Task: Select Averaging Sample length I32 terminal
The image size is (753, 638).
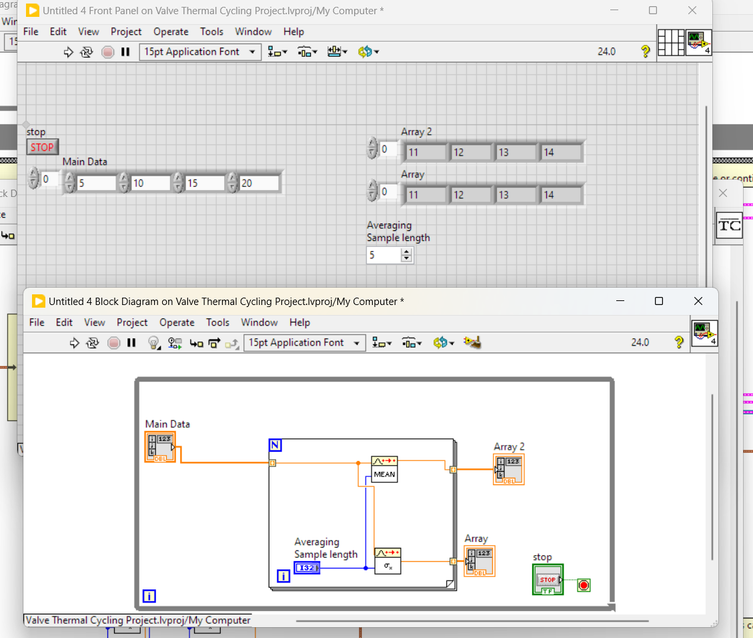Action: (x=307, y=568)
